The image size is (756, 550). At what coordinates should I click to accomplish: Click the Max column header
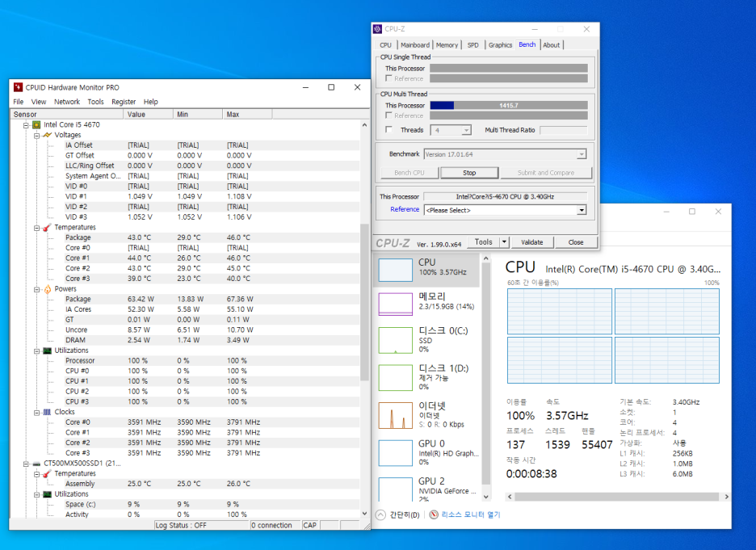point(247,114)
